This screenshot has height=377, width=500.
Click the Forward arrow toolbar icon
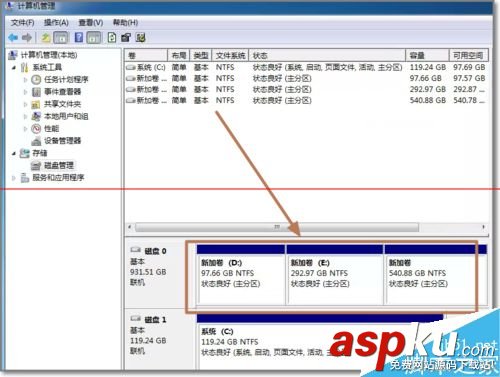pos(27,38)
